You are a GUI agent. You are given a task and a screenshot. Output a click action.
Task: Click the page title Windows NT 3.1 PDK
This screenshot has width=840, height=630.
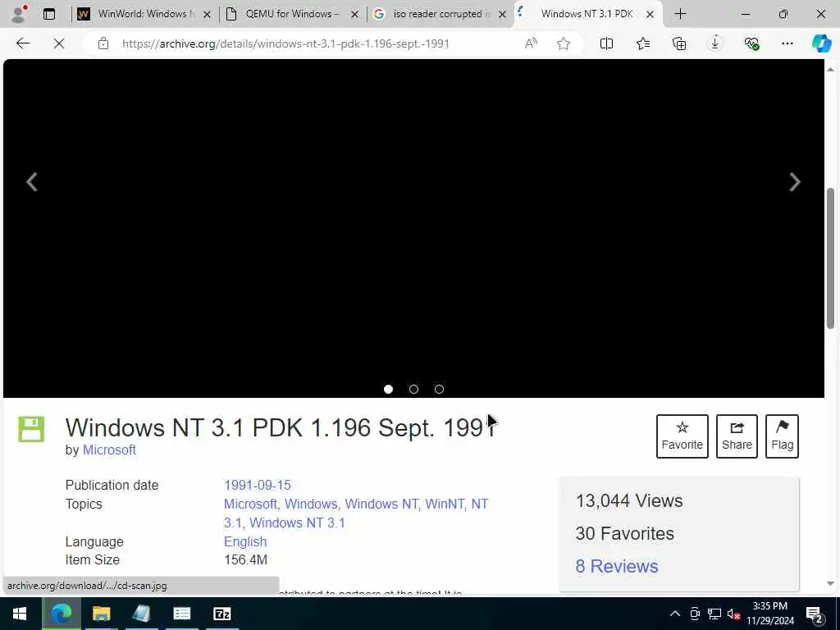(x=281, y=427)
